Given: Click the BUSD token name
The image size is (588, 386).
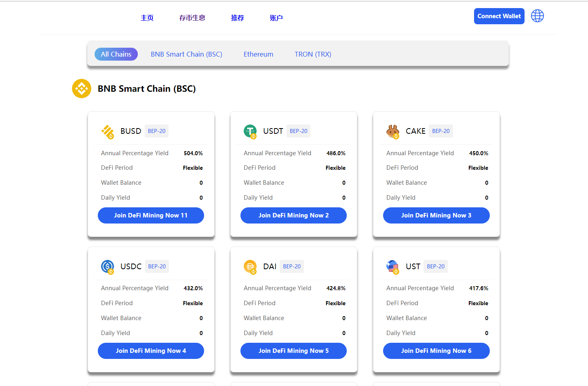Looking at the screenshot, I should tap(131, 131).
